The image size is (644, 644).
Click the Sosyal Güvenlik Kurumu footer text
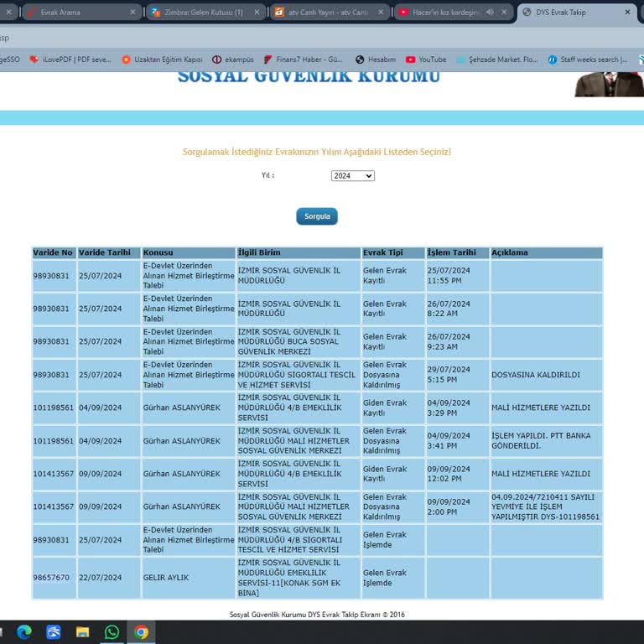(317, 615)
